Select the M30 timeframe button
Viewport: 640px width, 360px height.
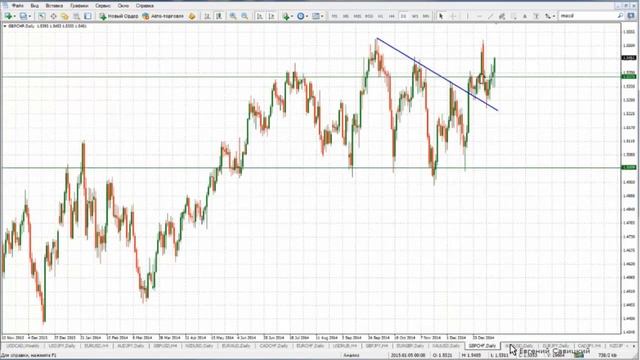coord(369,16)
